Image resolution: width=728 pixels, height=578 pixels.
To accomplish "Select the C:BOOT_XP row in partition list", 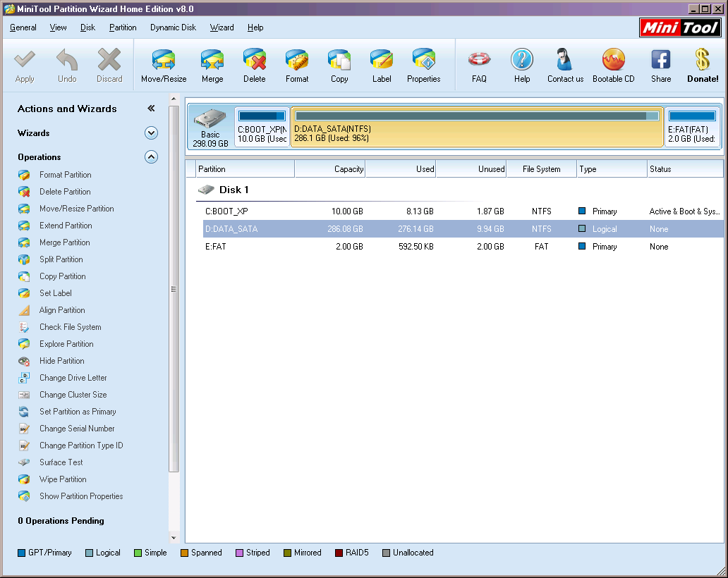I will coord(463,211).
